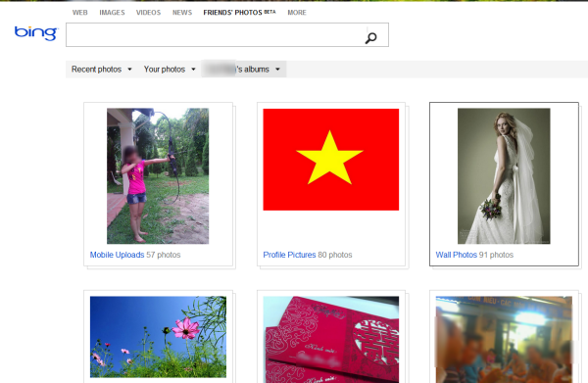Open the NEWS tab
The width and height of the screenshot is (588, 383).
coord(182,13)
